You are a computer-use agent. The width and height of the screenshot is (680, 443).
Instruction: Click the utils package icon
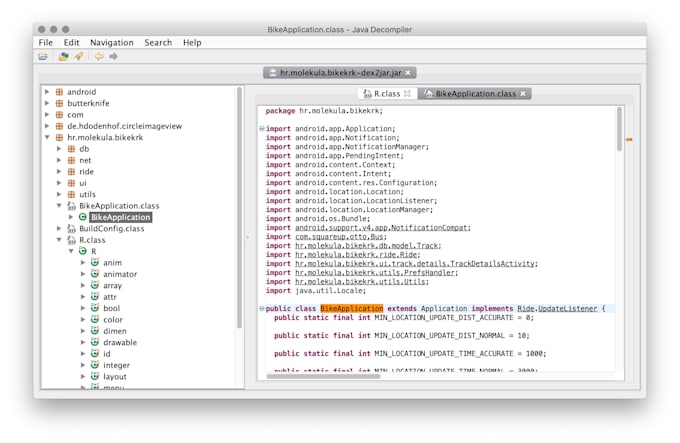[x=72, y=194]
